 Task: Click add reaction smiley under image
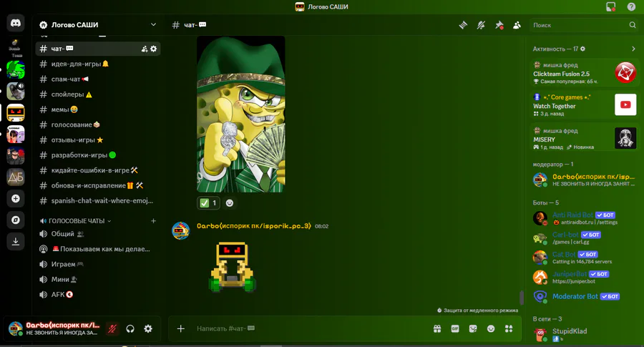[x=230, y=203]
